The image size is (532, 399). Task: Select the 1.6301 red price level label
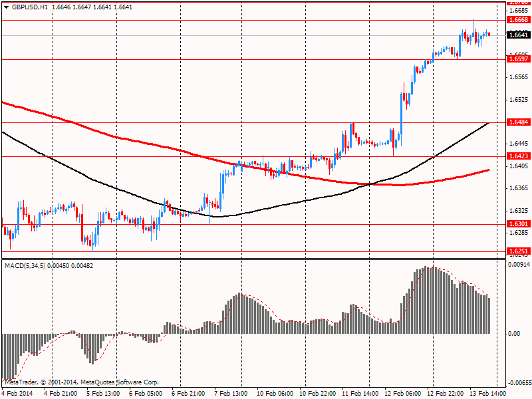[x=519, y=224]
